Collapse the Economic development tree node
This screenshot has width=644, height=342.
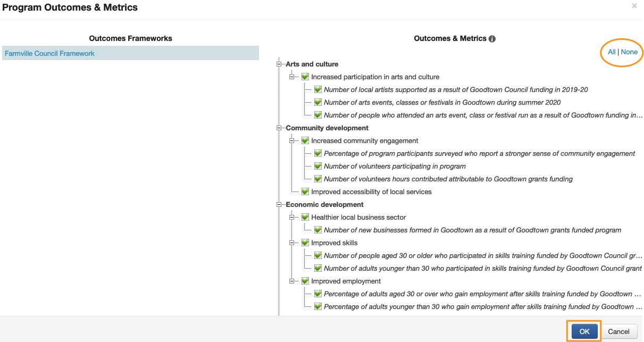pyautogui.click(x=279, y=205)
